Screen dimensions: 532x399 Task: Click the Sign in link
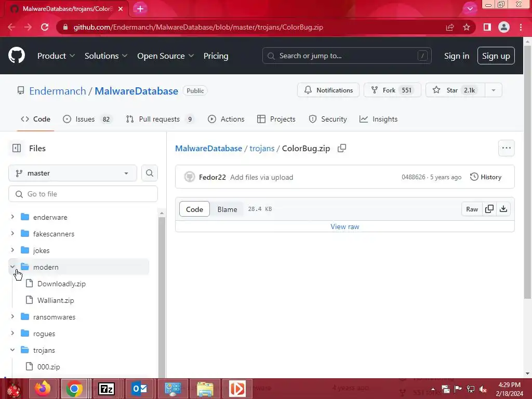457,56
